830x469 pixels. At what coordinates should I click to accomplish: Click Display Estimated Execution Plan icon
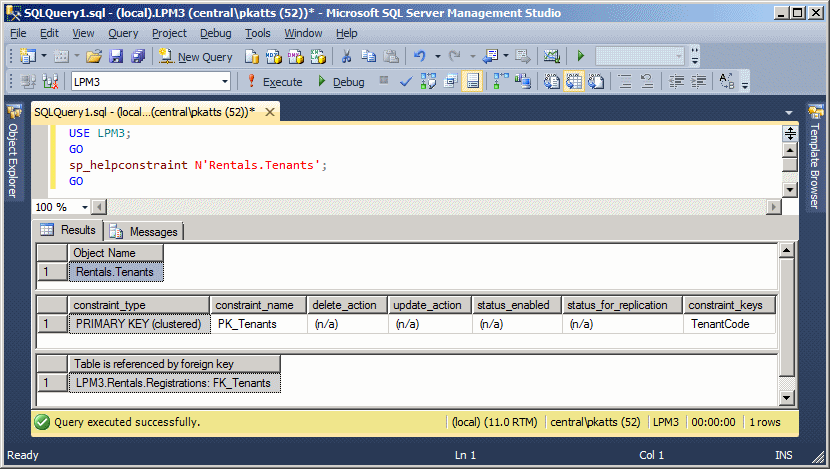pos(428,82)
